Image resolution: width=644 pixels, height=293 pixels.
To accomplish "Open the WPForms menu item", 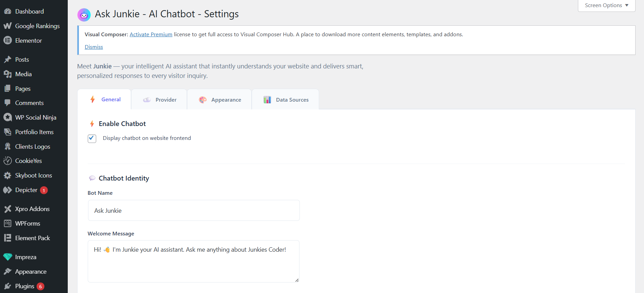I will click(27, 224).
